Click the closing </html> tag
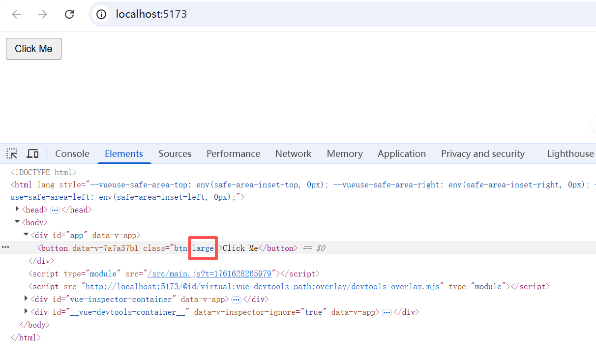The image size is (596, 364). tap(26, 337)
